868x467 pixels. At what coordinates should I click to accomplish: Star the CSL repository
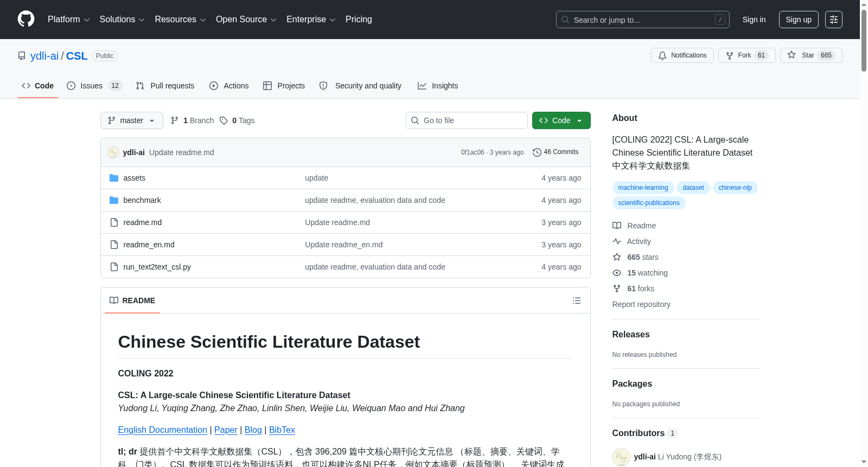click(811, 55)
